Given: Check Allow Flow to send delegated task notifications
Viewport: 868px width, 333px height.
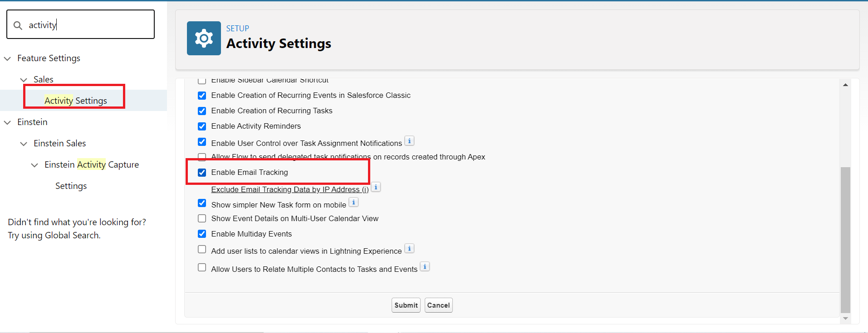Looking at the screenshot, I should pyautogui.click(x=201, y=157).
